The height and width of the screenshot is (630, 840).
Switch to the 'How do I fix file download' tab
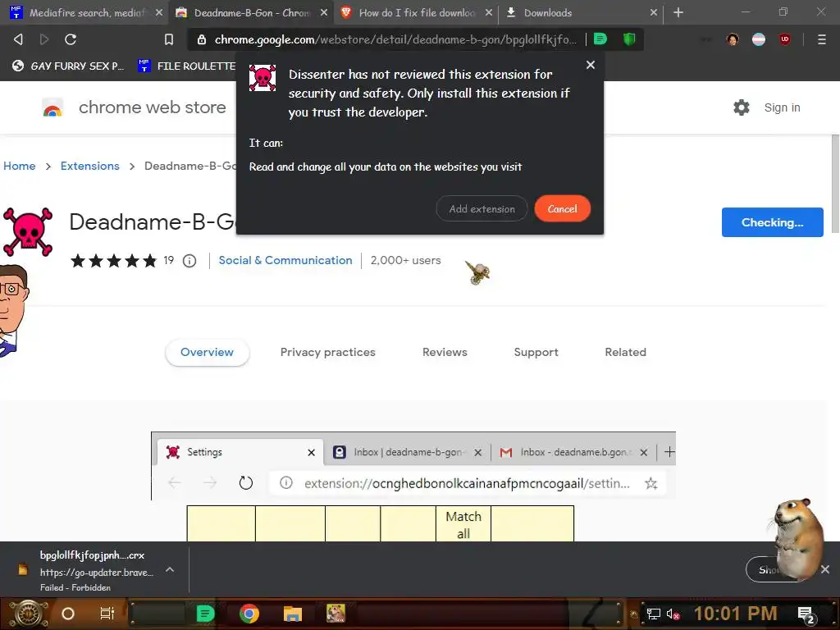click(x=416, y=12)
